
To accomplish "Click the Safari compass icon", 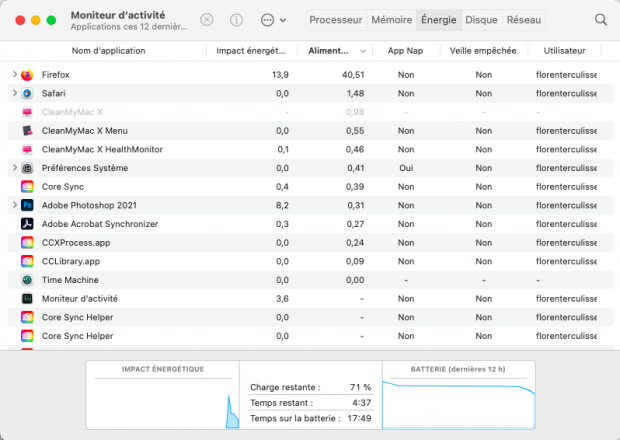I will click(x=27, y=93).
